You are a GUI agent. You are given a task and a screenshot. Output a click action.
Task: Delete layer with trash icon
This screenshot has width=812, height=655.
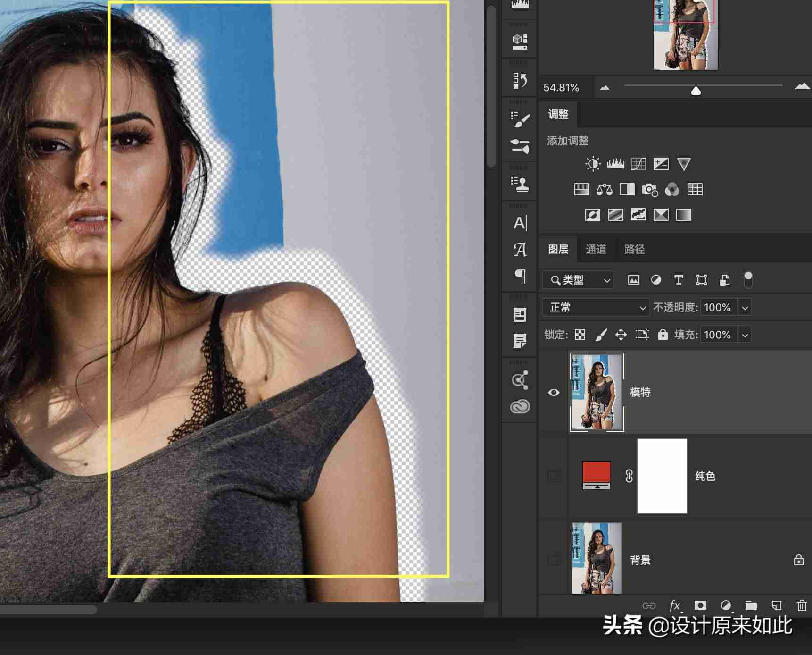coord(802,605)
